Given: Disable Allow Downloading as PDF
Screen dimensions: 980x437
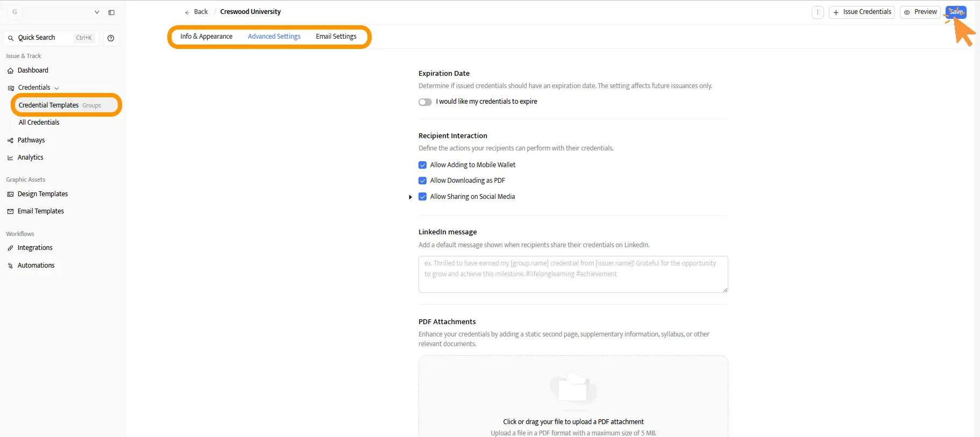Looking at the screenshot, I should (x=423, y=181).
